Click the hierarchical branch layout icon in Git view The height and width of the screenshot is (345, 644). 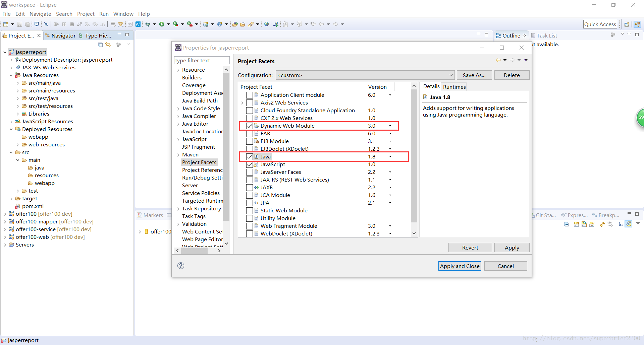click(x=621, y=224)
